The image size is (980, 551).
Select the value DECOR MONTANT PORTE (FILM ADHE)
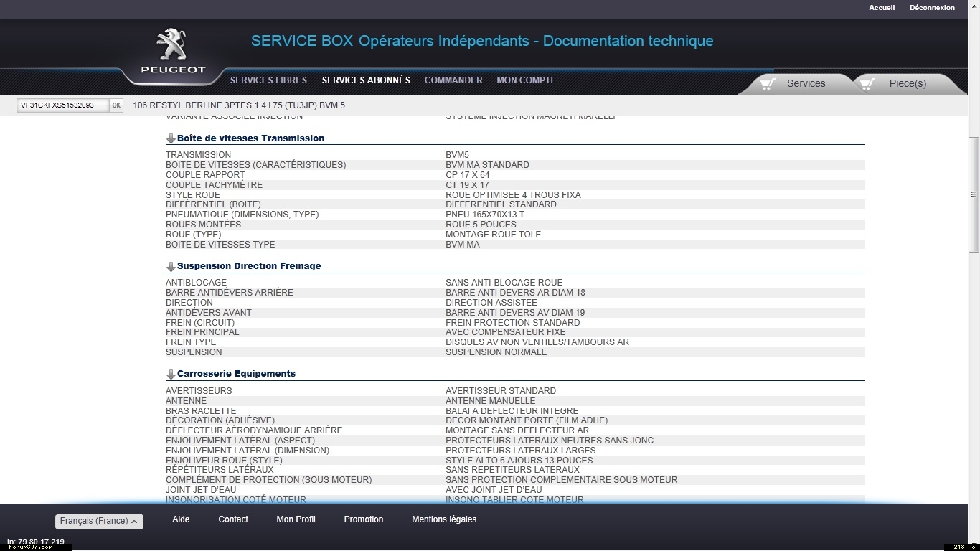pyautogui.click(x=526, y=420)
